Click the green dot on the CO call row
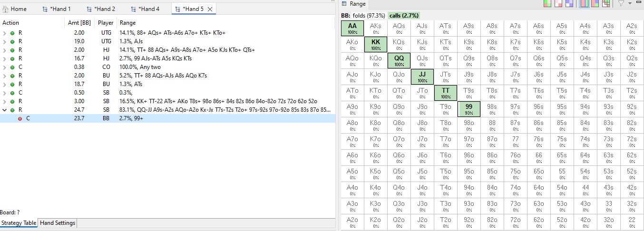 (x=12, y=67)
